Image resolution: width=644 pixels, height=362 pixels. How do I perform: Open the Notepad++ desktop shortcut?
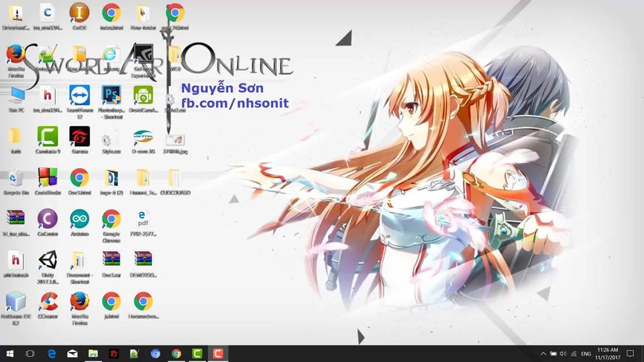click(x=48, y=54)
